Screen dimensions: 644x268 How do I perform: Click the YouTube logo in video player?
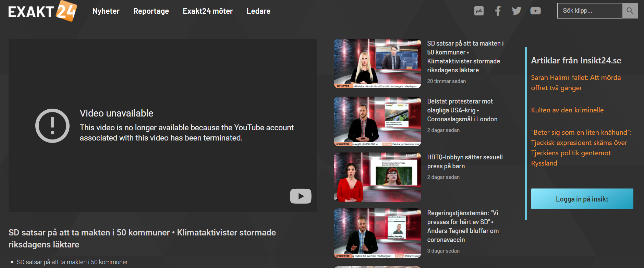(x=301, y=196)
